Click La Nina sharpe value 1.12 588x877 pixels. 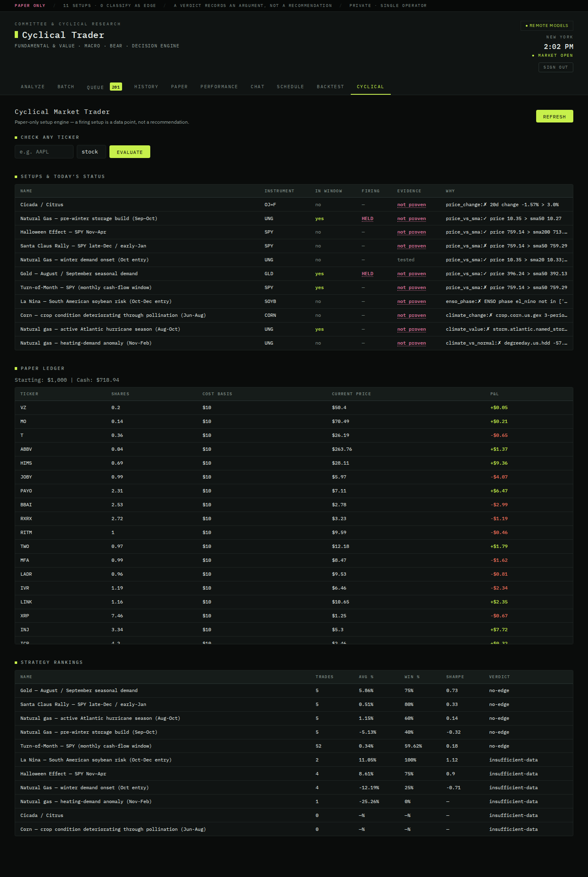[x=452, y=760]
